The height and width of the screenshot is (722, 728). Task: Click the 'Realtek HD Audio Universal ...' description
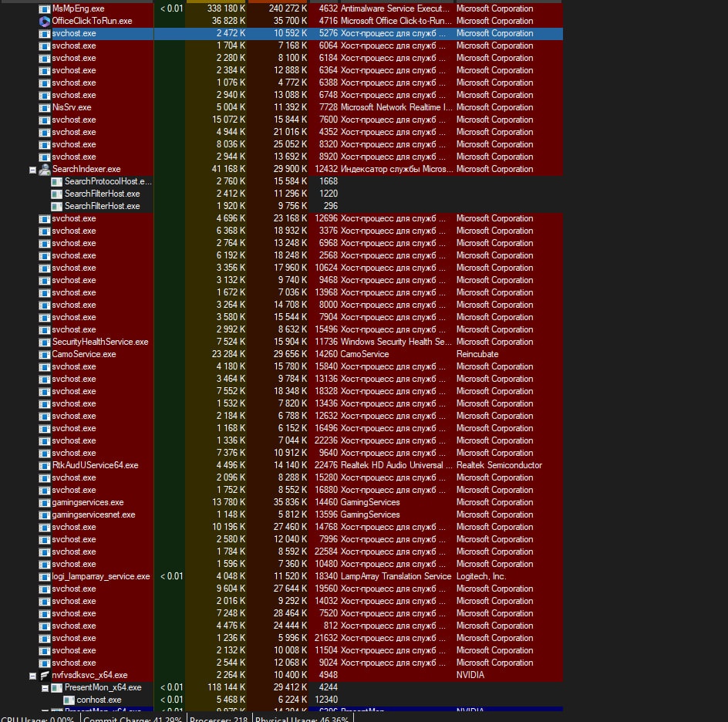click(x=396, y=465)
